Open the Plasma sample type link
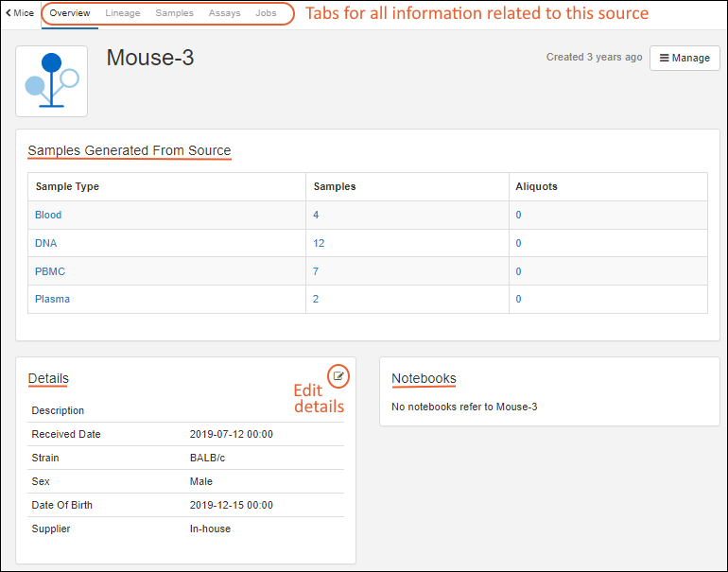This screenshot has width=728, height=572. click(52, 299)
